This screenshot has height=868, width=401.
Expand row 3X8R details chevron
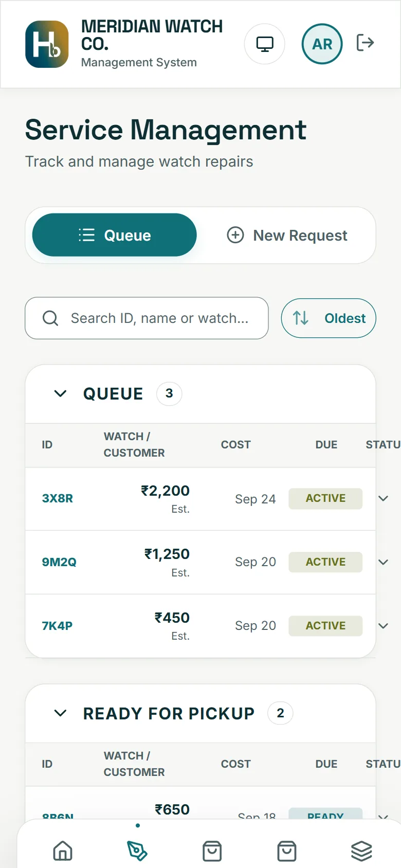(x=383, y=498)
